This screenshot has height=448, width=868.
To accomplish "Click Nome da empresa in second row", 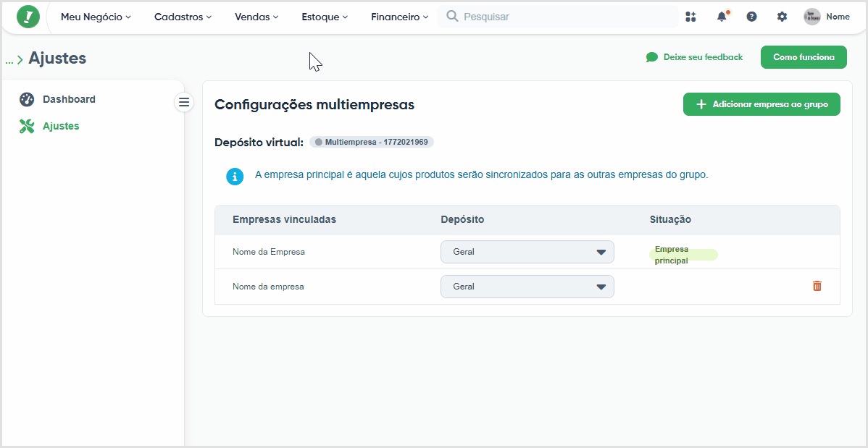I will [x=268, y=287].
